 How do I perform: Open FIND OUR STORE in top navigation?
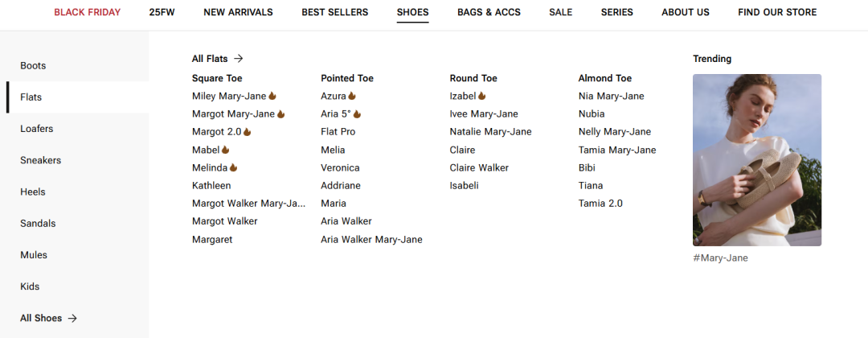(x=777, y=12)
